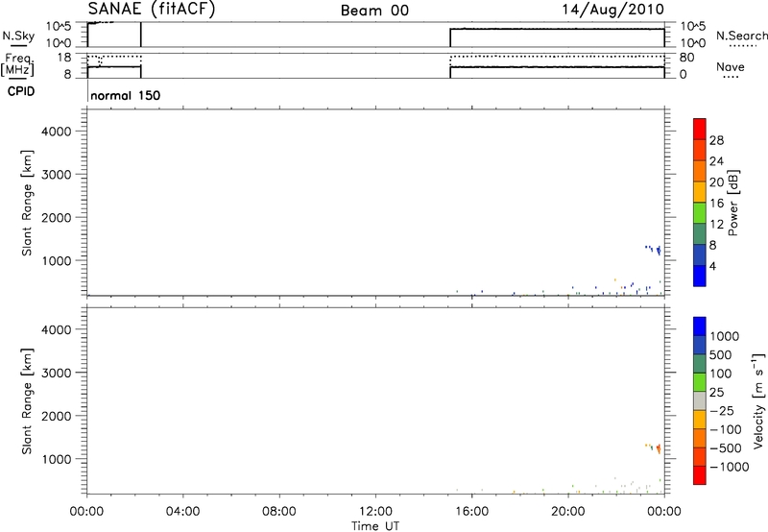Click the "12:00" time tick label
Viewport: 768px width, 532px height.
click(x=375, y=512)
